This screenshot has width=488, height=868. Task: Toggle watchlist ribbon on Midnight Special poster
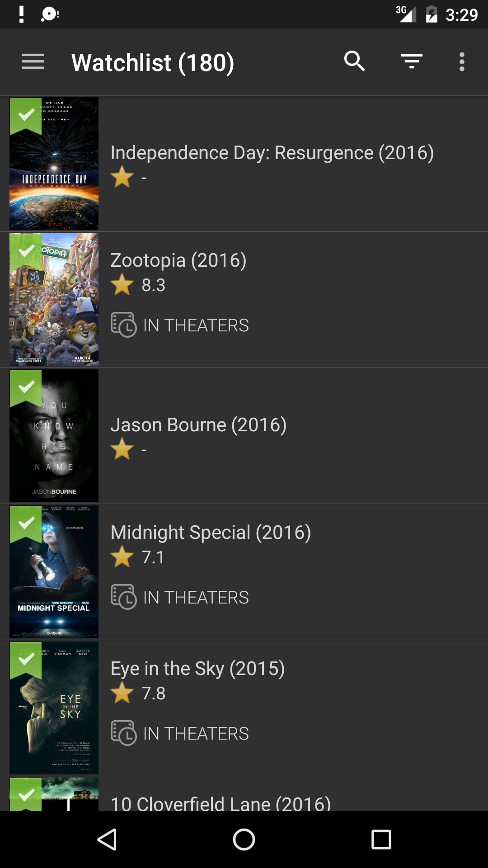point(26,523)
